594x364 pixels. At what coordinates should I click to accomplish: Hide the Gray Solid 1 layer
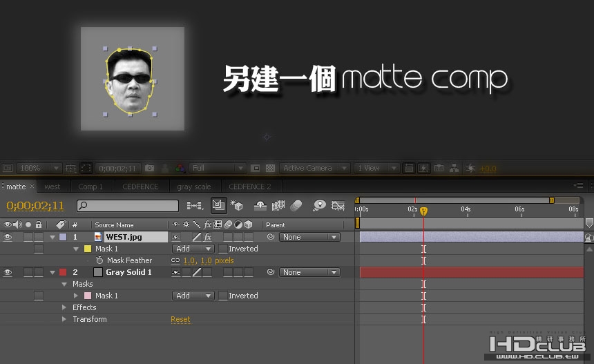point(7,272)
